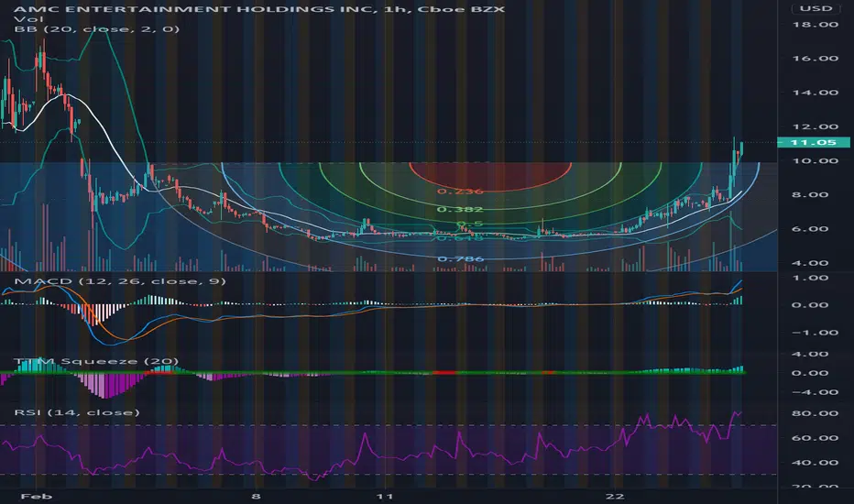This screenshot has height=504, width=854.
Task: Click the MACD (12, 26, close, 9) label
Action: point(120,281)
